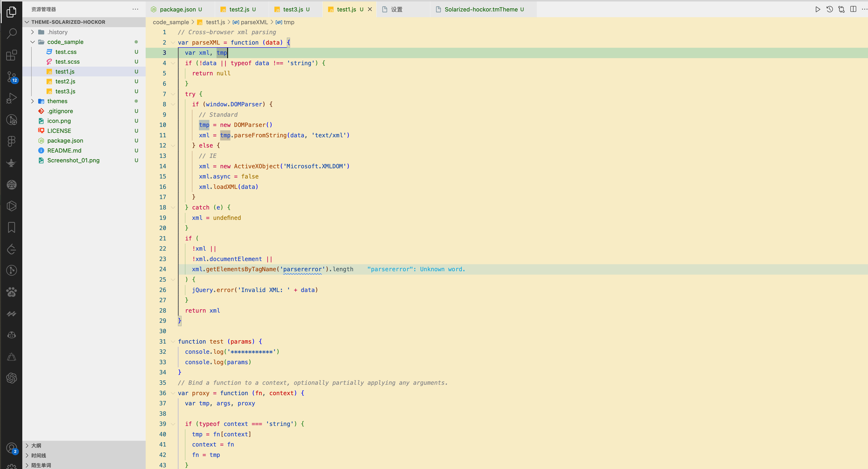The width and height of the screenshot is (868, 469).
Task: Collapse the code_sample folder
Action: click(x=33, y=42)
